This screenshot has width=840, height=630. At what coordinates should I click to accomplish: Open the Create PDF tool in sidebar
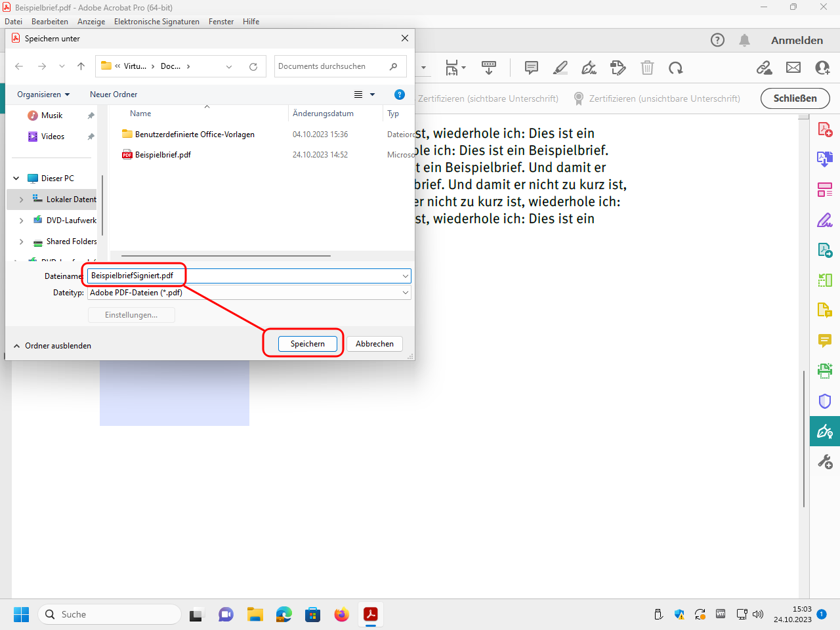[825, 129]
